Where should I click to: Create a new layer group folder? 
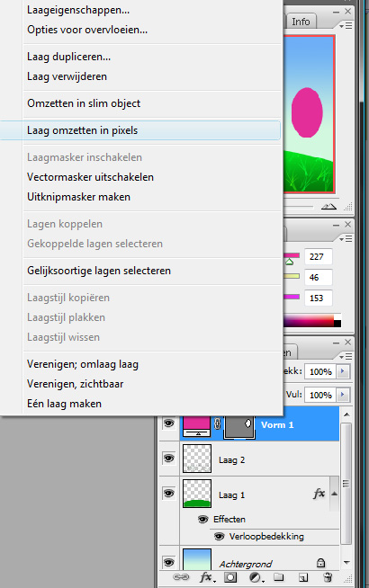(x=278, y=577)
